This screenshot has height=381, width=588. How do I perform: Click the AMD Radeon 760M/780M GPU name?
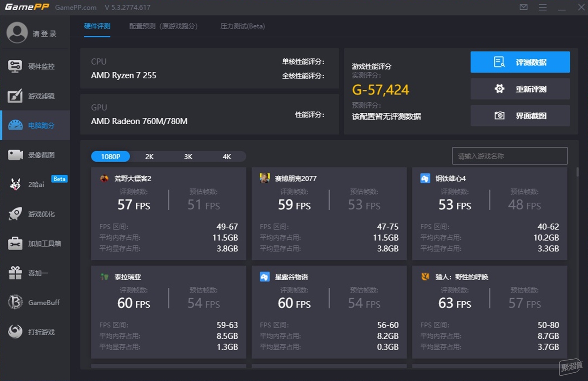click(x=139, y=121)
